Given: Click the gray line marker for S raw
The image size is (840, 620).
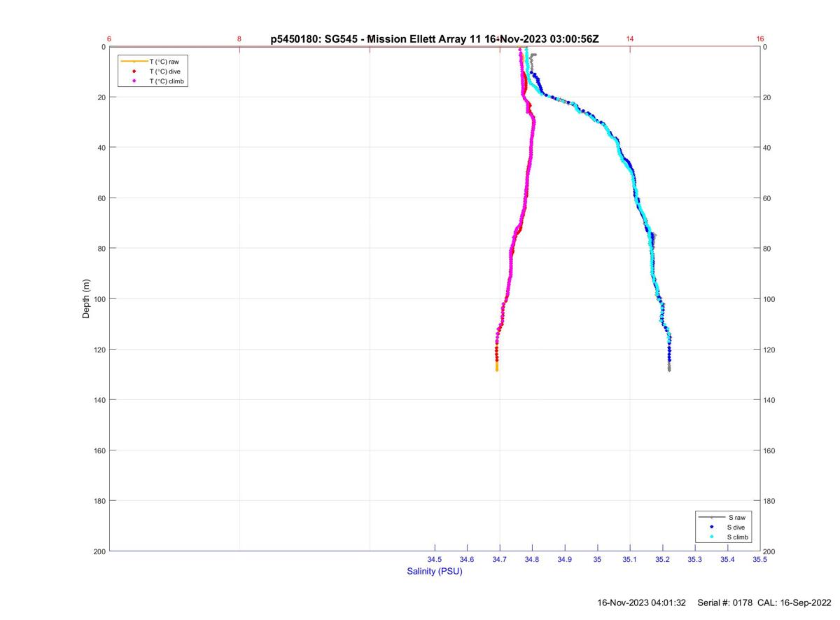Looking at the screenshot, I should (x=711, y=517).
